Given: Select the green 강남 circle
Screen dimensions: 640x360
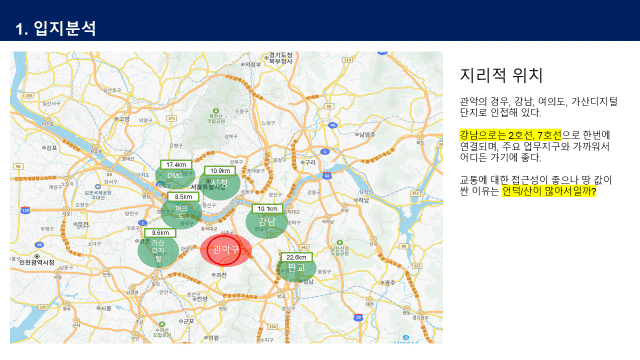Looking at the screenshot, I should point(267,222).
